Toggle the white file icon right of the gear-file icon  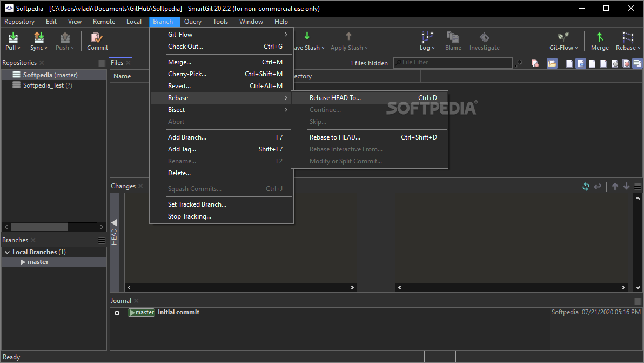coord(592,63)
